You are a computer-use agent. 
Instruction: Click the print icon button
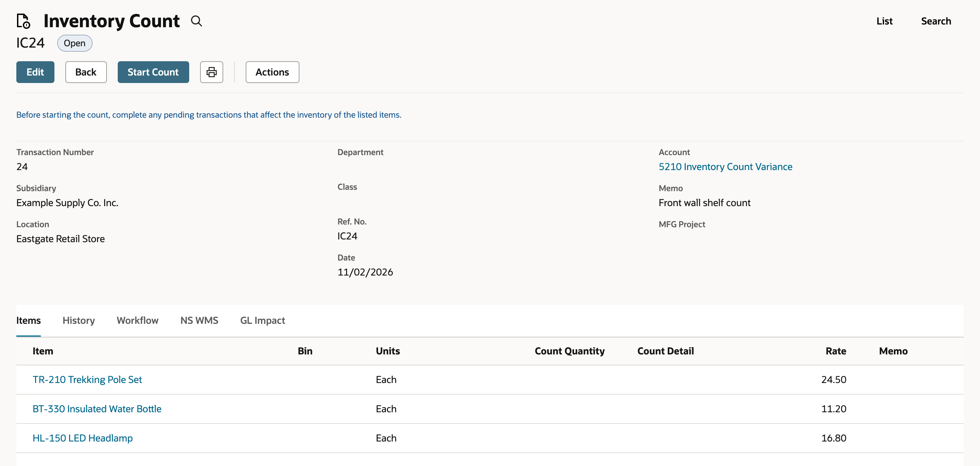coord(212,72)
